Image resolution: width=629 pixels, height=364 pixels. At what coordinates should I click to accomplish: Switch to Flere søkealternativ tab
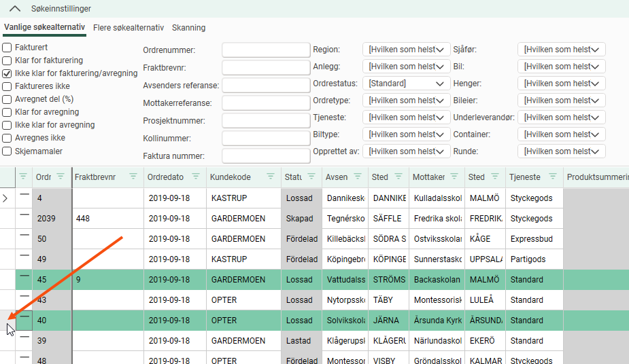[x=129, y=28]
